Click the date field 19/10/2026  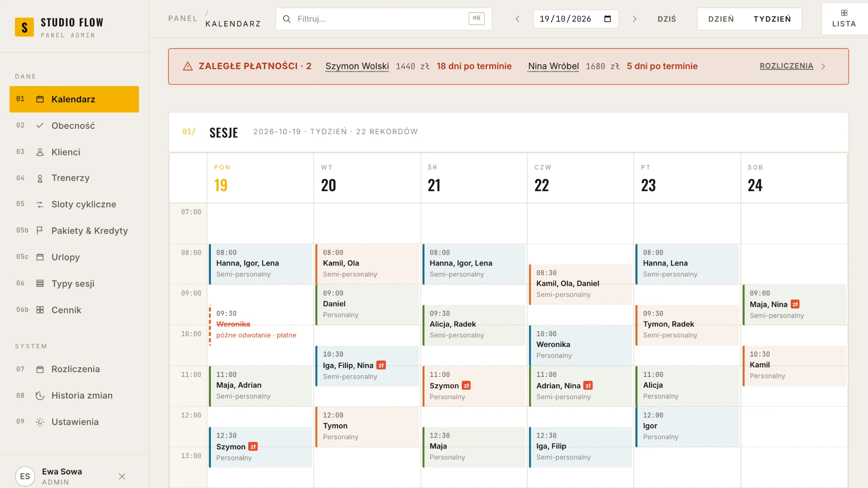(576, 19)
